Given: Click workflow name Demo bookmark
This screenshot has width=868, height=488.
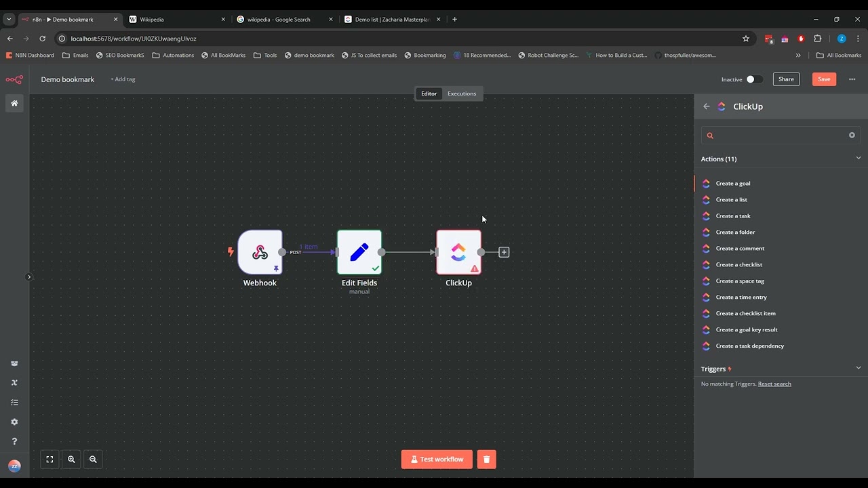Looking at the screenshot, I should [x=68, y=79].
